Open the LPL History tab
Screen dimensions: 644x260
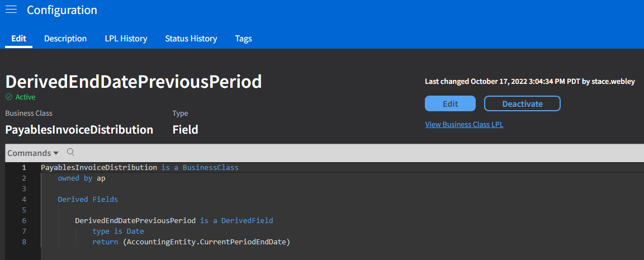126,39
